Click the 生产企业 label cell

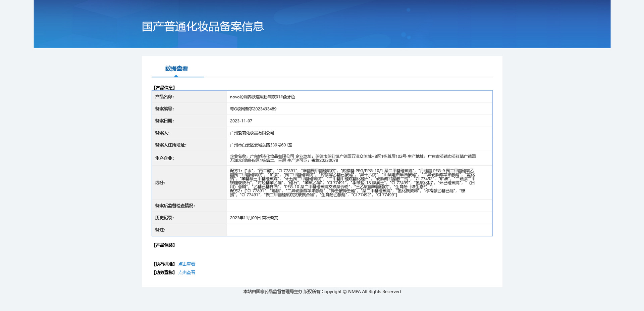(x=189, y=158)
